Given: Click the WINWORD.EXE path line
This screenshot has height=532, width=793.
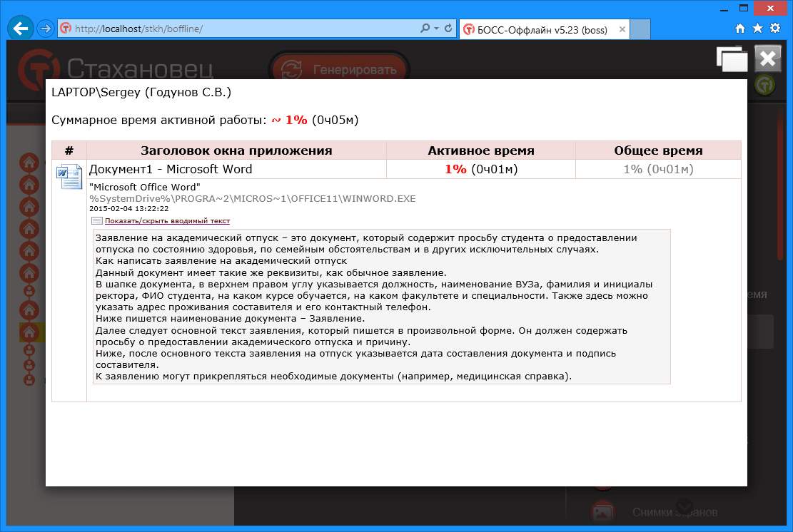Looking at the screenshot, I should tap(253, 198).
